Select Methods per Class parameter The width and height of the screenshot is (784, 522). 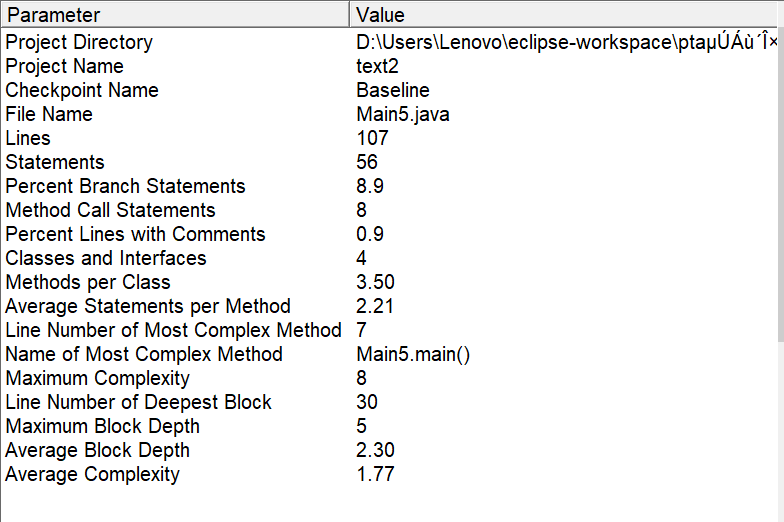(88, 282)
